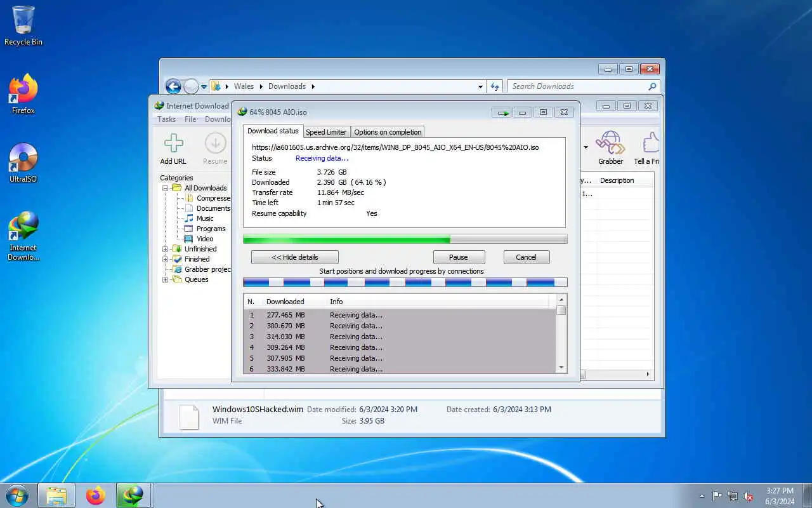Open the IDM toolbar overflow dropdown arrow
The width and height of the screenshot is (812, 508).
(586, 147)
